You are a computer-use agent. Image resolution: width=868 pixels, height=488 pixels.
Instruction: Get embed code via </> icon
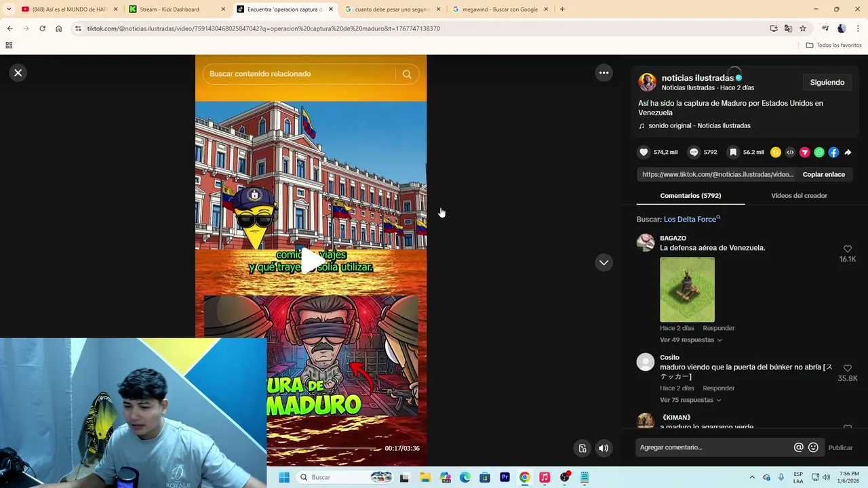pos(790,152)
